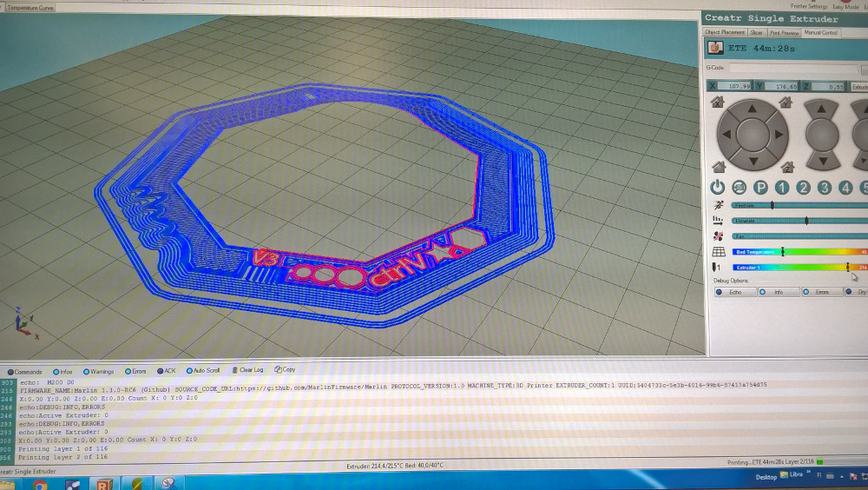
Task: Move Z axis down with Z jog arrow
Action: tap(823, 162)
